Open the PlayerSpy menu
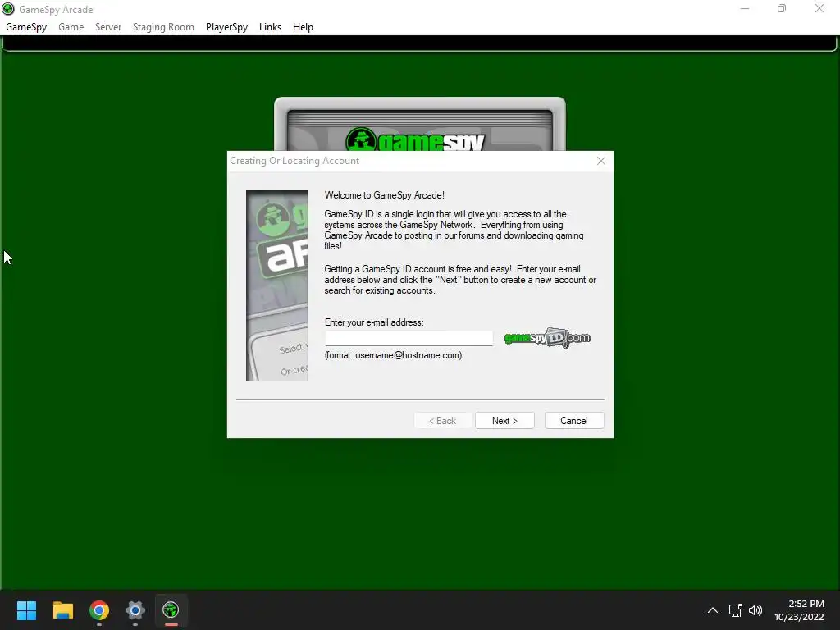840x630 pixels. [x=226, y=27]
